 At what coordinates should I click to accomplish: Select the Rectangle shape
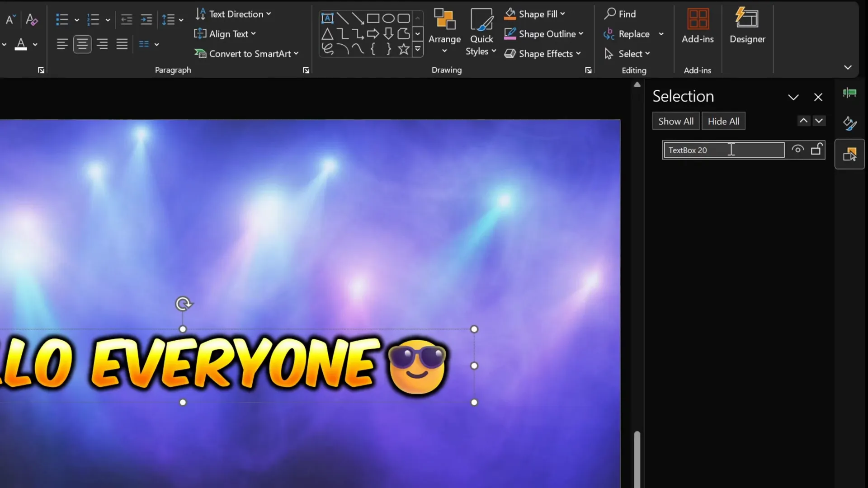(x=373, y=19)
